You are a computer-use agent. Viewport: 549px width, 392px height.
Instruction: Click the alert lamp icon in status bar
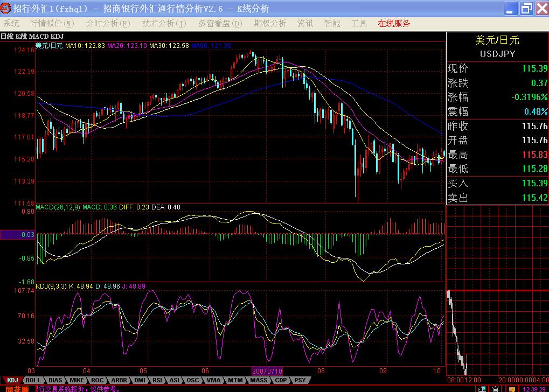pos(496,389)
